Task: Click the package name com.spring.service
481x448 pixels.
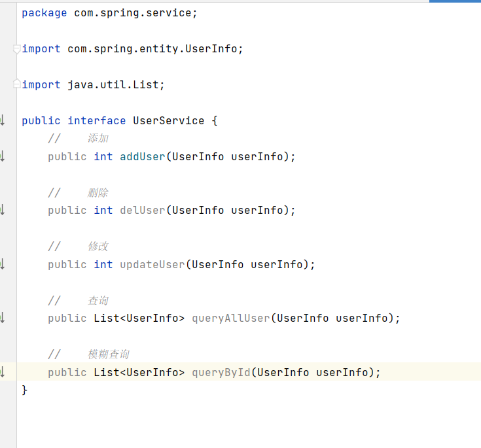Action: pos(132,13)
